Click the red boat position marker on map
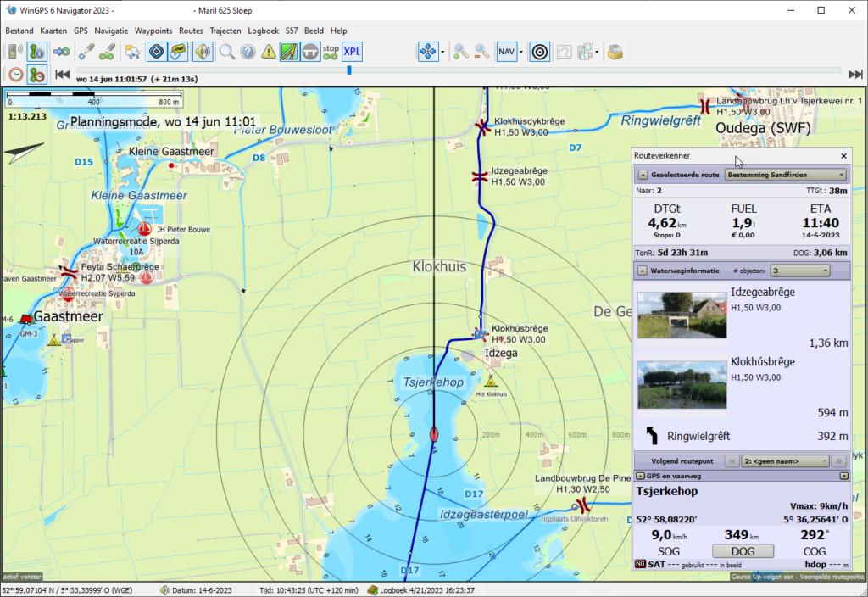 tap(434, 434)
